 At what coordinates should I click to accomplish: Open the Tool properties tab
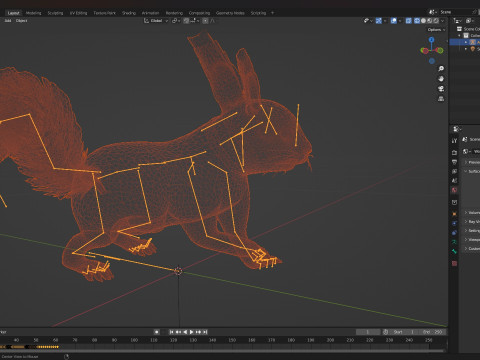pos(454,141)
